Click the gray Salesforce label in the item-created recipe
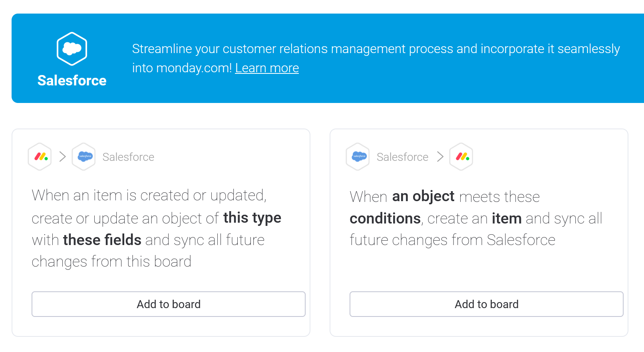 click(128, 157)
